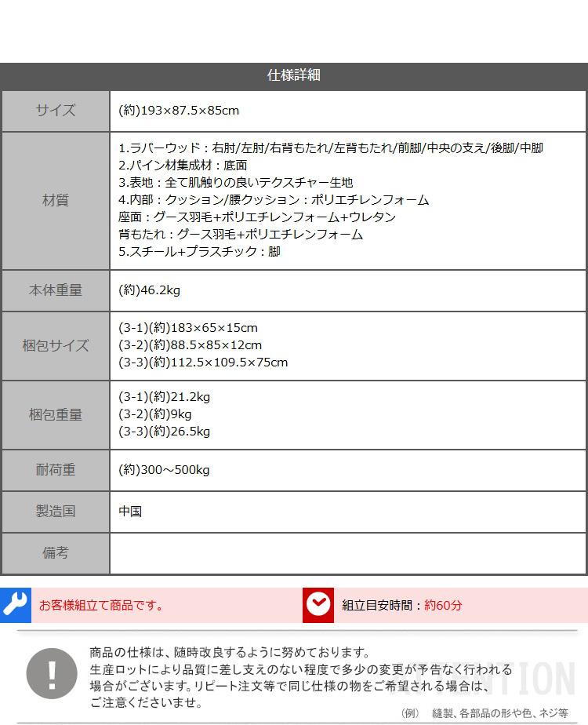Click the 組立目安時間 約60分 text
588x725 pixels.
401,605
